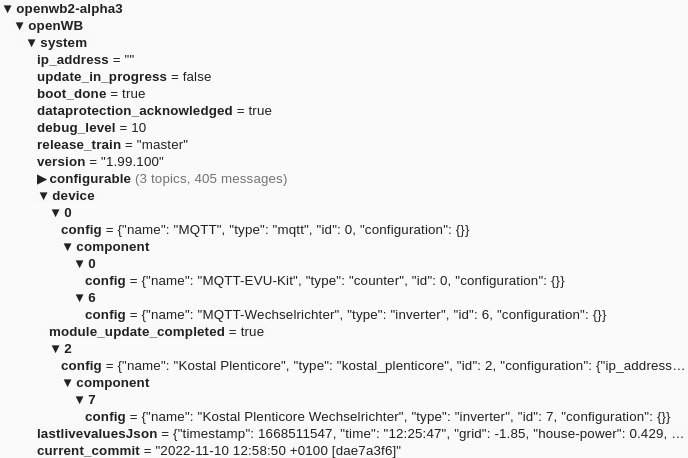
Task: Collapse node 6 containing MQTT-Wechselrichter
Action: [80, 298]
